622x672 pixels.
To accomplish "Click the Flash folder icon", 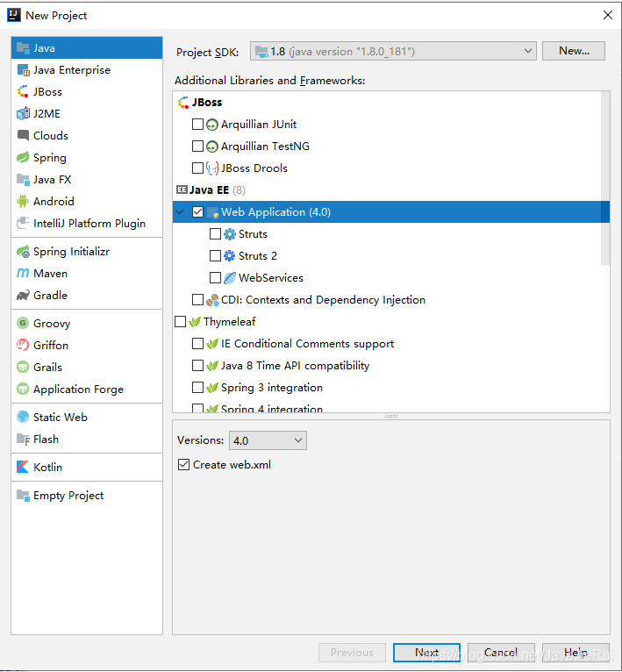I will 23,439.
